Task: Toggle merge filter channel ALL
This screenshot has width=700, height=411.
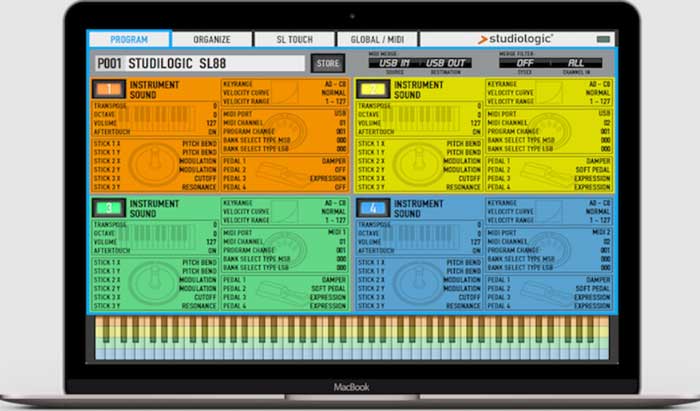Action: point(577,63)
